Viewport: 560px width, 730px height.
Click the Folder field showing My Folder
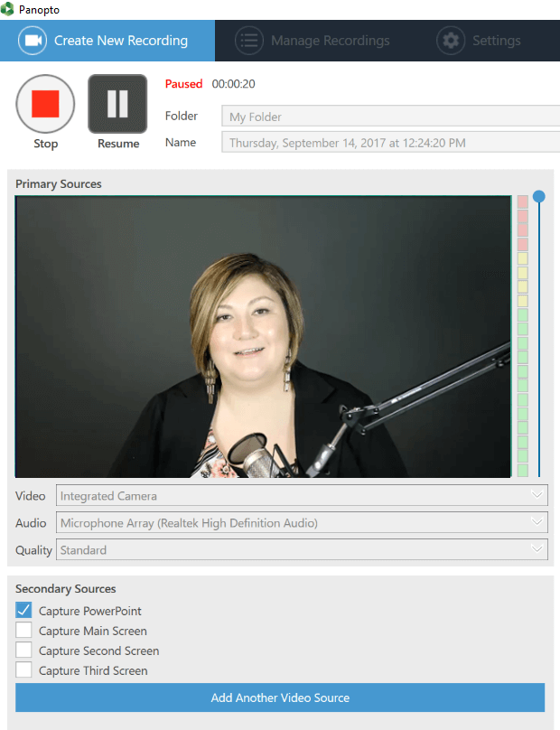click(x=390, y=116)
